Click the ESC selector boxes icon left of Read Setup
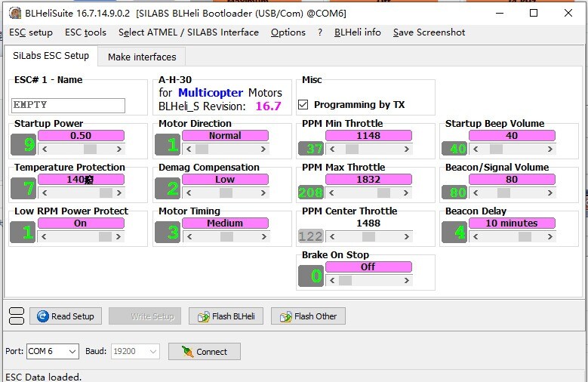This screenshot has width=588, height=382. tap(17, 316)
